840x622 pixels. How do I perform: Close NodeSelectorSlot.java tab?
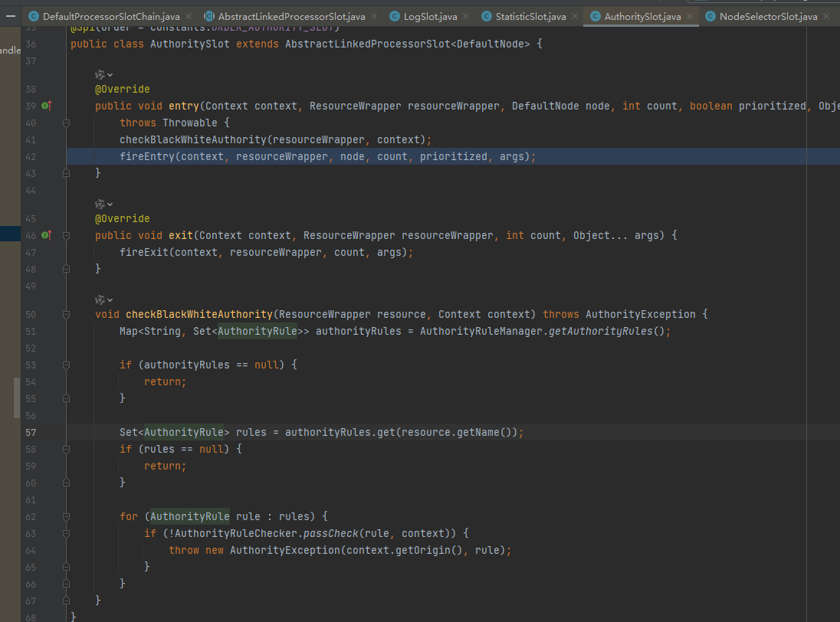coord(827,17)
